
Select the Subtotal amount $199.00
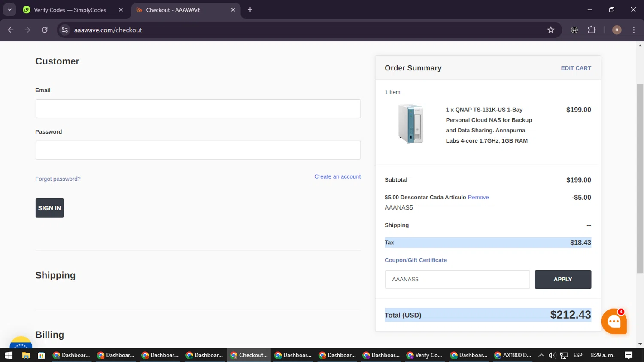pos(578,180)
